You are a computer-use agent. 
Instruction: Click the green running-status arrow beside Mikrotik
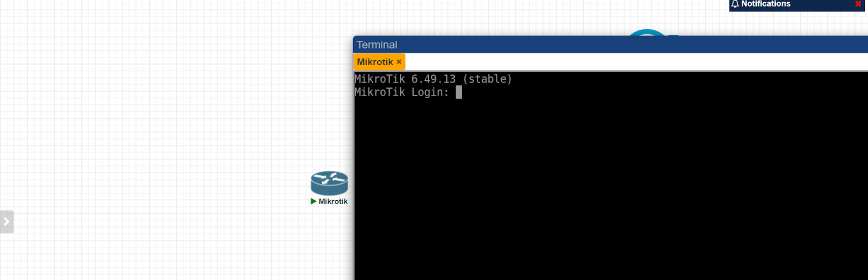click(x=314, y=201)
